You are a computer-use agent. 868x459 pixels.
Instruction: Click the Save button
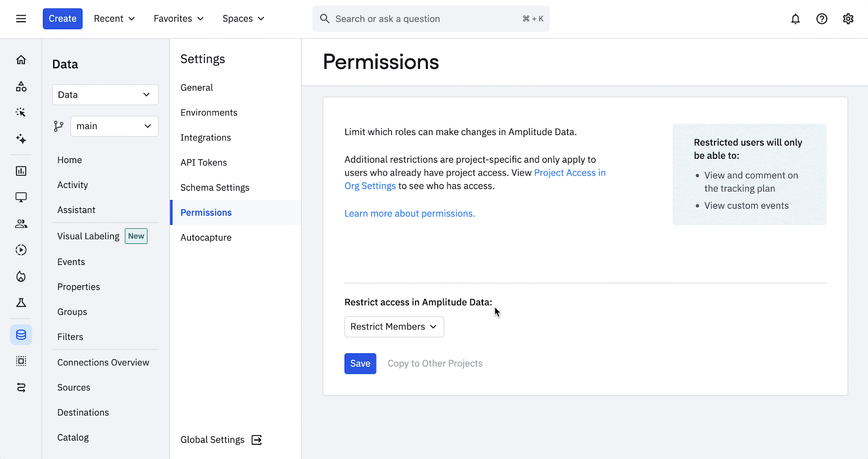point(360,364)
